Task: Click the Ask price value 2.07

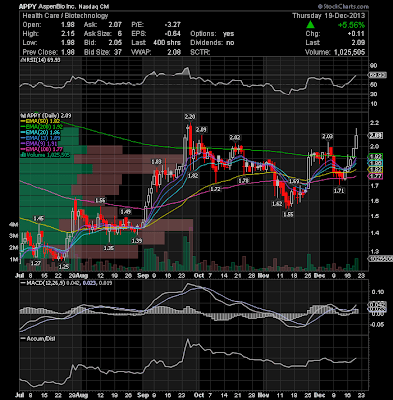Action: coord(115,25)
